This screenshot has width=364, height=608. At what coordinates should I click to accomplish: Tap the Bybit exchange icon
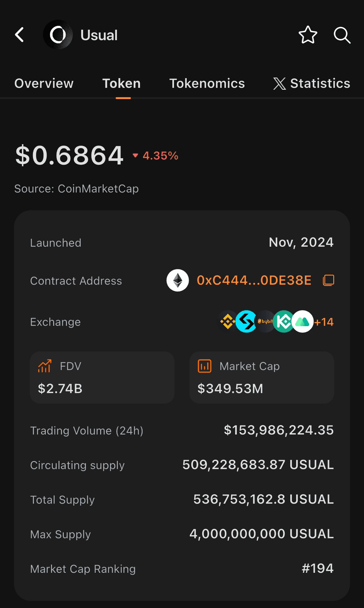[x=265, y=322]
